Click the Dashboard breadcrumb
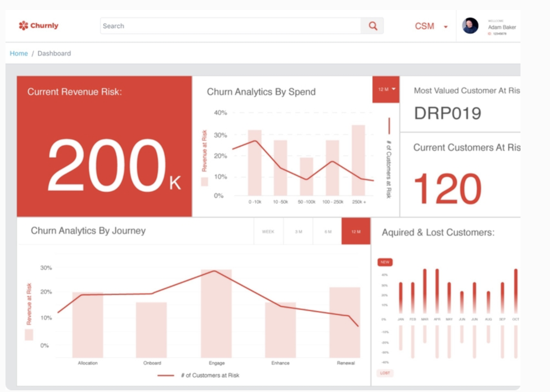 (54, 53)
